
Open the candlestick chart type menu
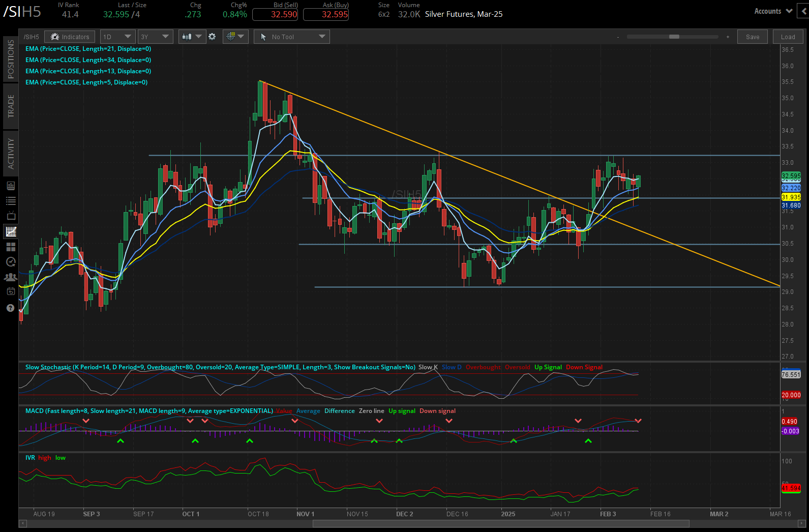pyautogui.click(x=192, y=37)
